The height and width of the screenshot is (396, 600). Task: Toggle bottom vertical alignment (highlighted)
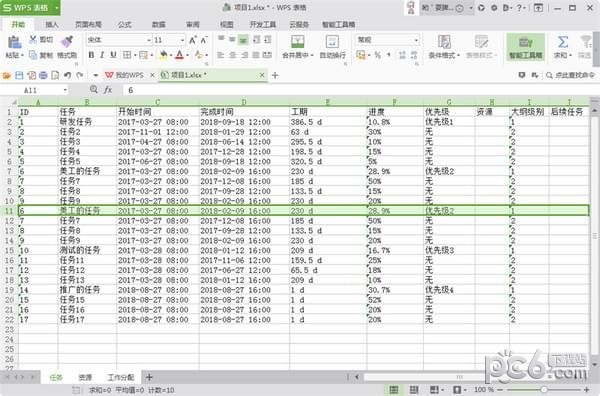tap(243, 39)
